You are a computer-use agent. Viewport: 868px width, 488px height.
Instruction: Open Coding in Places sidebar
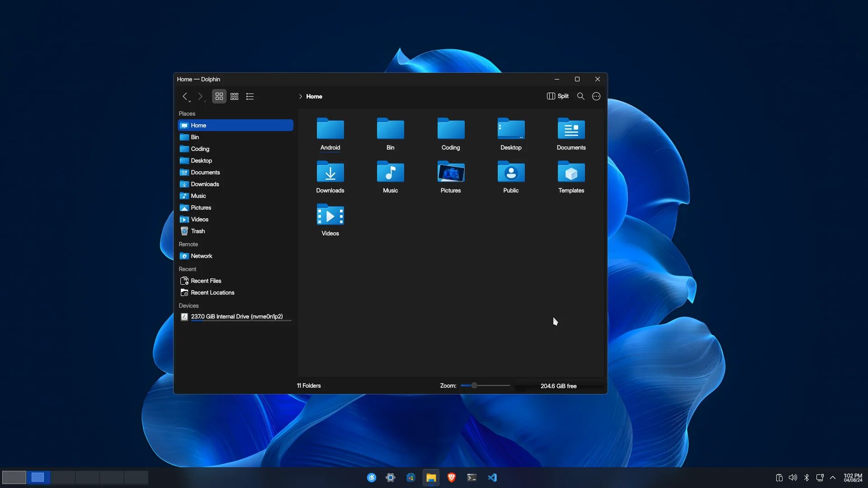click(x=236, y=149)
